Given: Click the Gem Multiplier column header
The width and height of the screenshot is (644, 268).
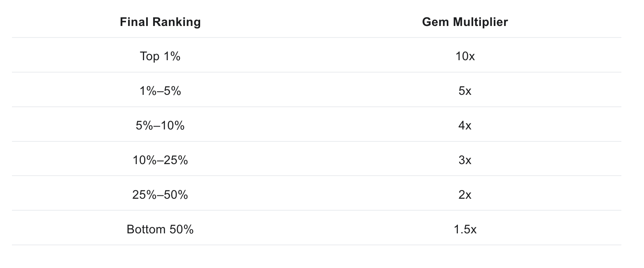Looking at the screenshot, I should (465, 22).
